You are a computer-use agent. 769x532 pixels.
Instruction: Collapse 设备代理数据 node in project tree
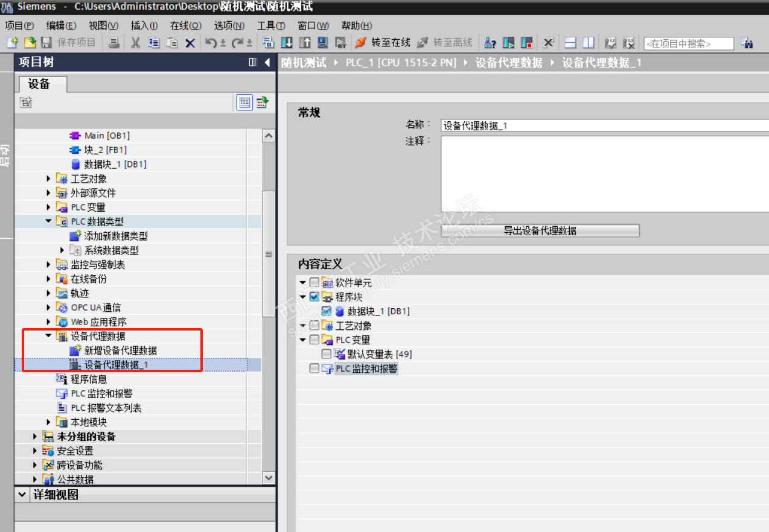click(49, 336)
